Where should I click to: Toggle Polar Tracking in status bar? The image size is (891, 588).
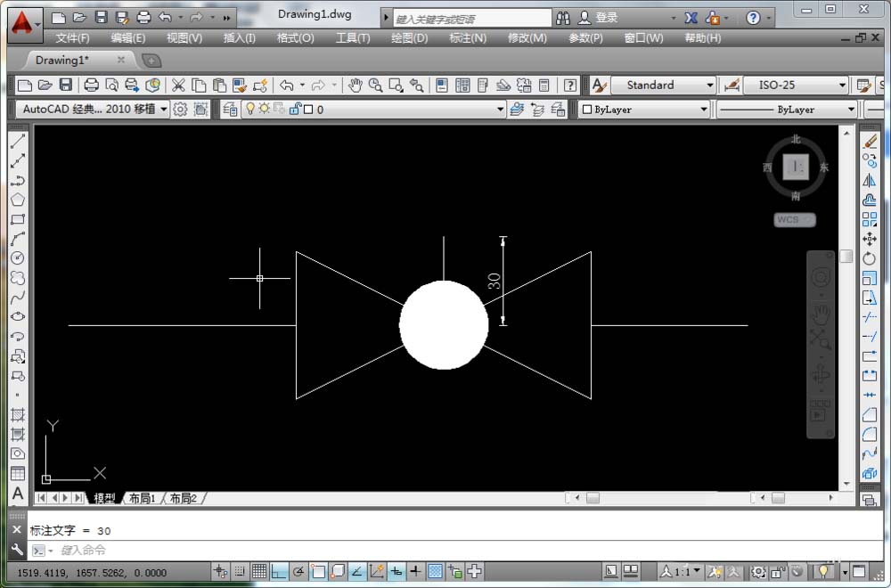coord(298,572)
